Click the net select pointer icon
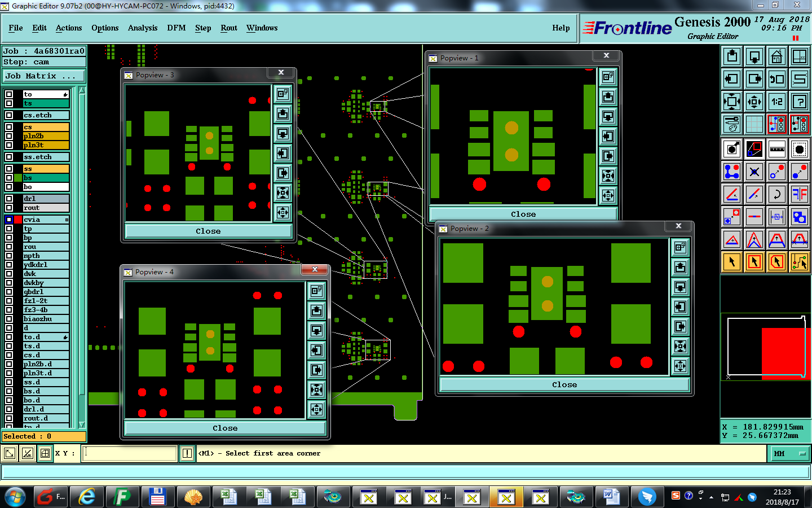 pyautogui.click(x=800, y=262)
